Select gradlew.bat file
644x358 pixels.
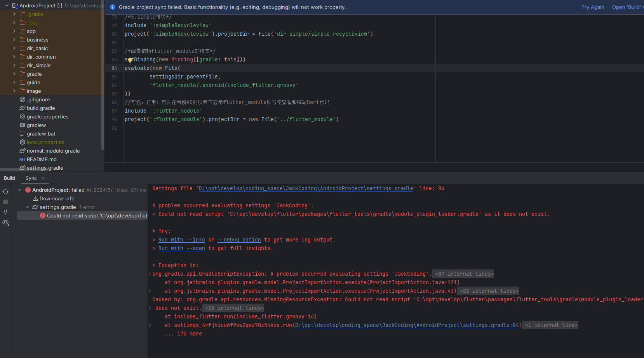[x=41, y=134]
